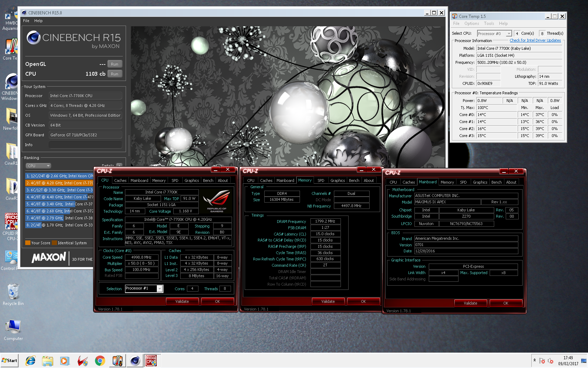Click the Core Speed 4998.8 MHz value

point(141,257)
